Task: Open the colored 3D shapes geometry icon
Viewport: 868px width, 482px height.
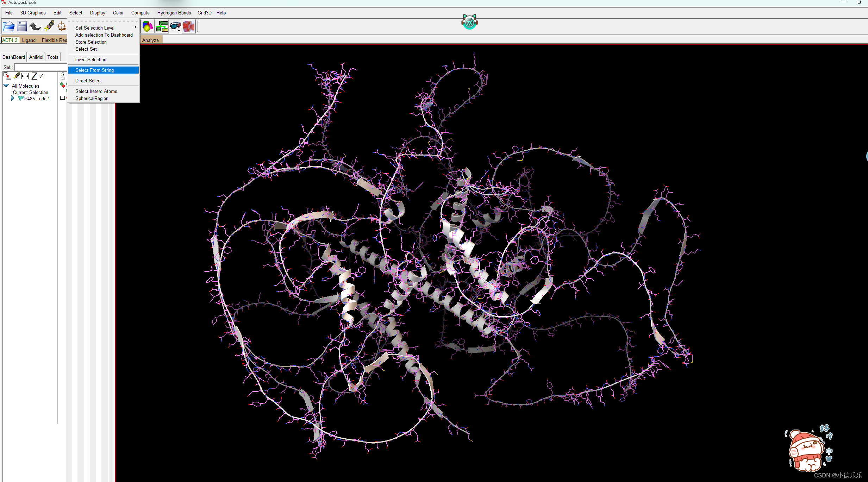Action: (x=148, y=26)
